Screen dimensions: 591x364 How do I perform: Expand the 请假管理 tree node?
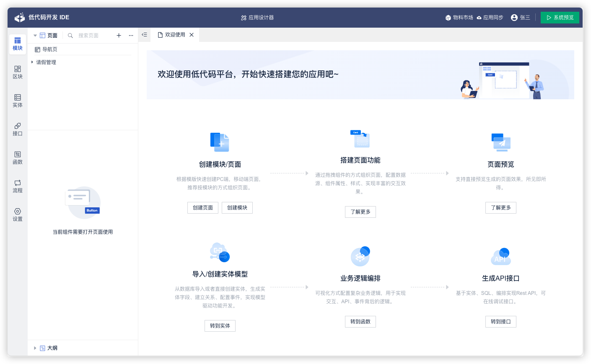(x=32, y=62)
